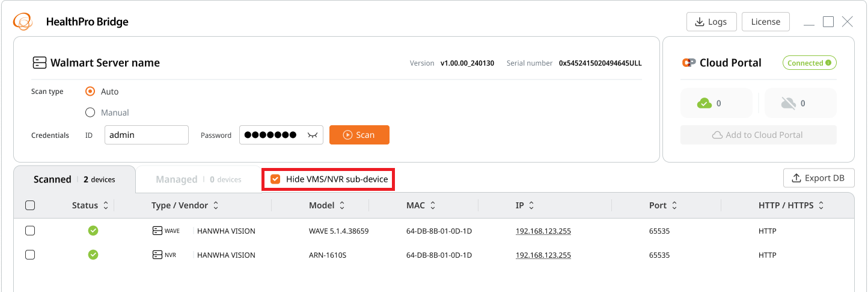Image resolution: width=868 pixels, height=292 pixels.
Task: Click the Connected status badge
Action: (809, 63)
